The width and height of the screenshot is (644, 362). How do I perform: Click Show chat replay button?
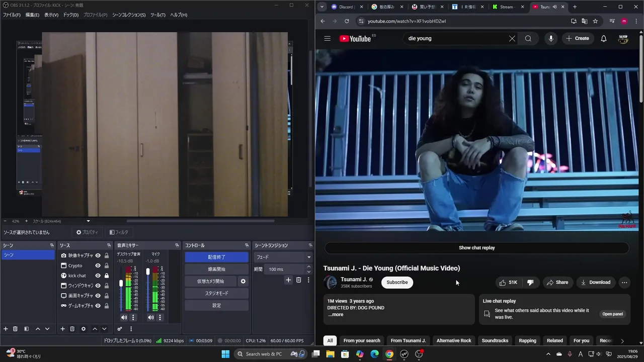click(476, 247)
